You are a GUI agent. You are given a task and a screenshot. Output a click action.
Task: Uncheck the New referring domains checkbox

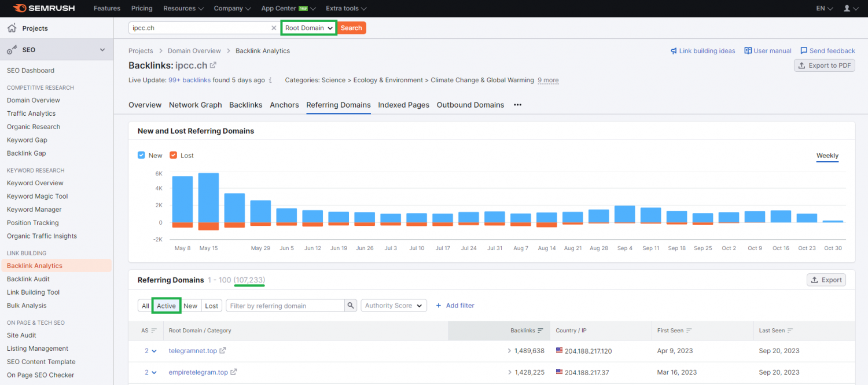pos(141,155)
